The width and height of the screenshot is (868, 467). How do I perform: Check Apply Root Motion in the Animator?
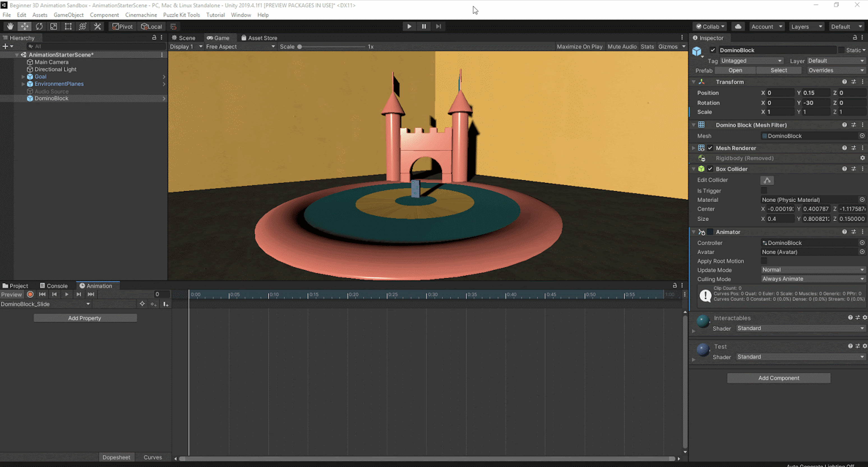(764, 261)
